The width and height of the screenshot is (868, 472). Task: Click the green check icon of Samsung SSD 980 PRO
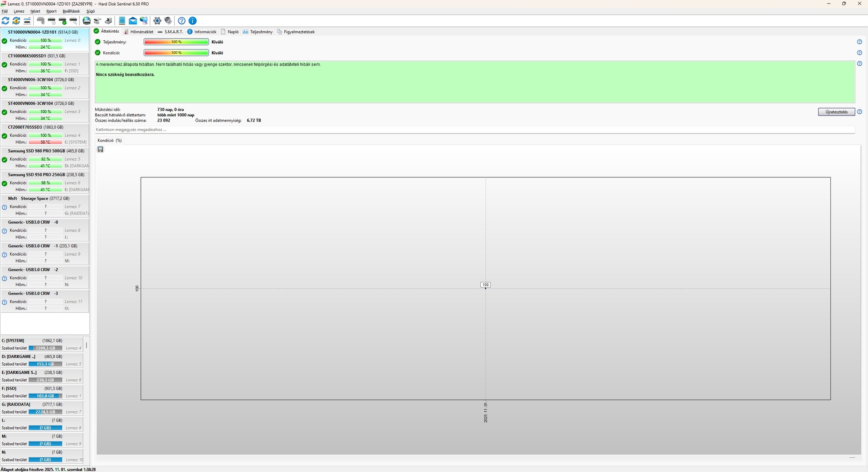coord(4,160)
